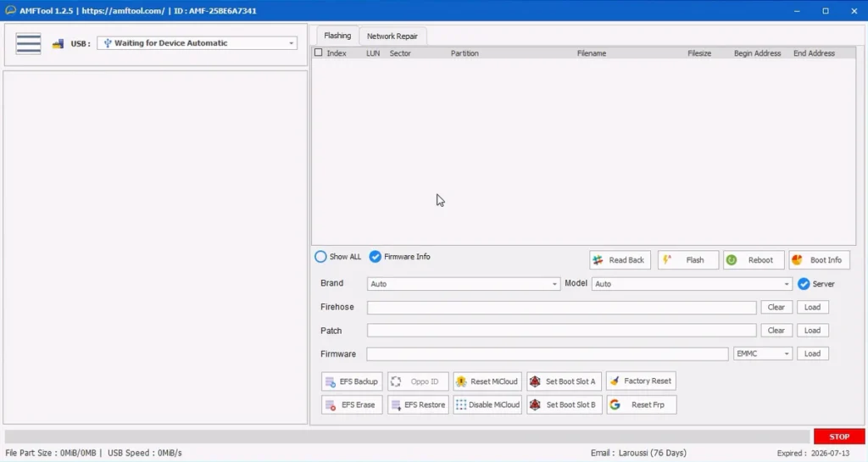This screenshot has width=868, height=462.
Task: Open the Brand dropdown
Action: click(x=464, y=284)
